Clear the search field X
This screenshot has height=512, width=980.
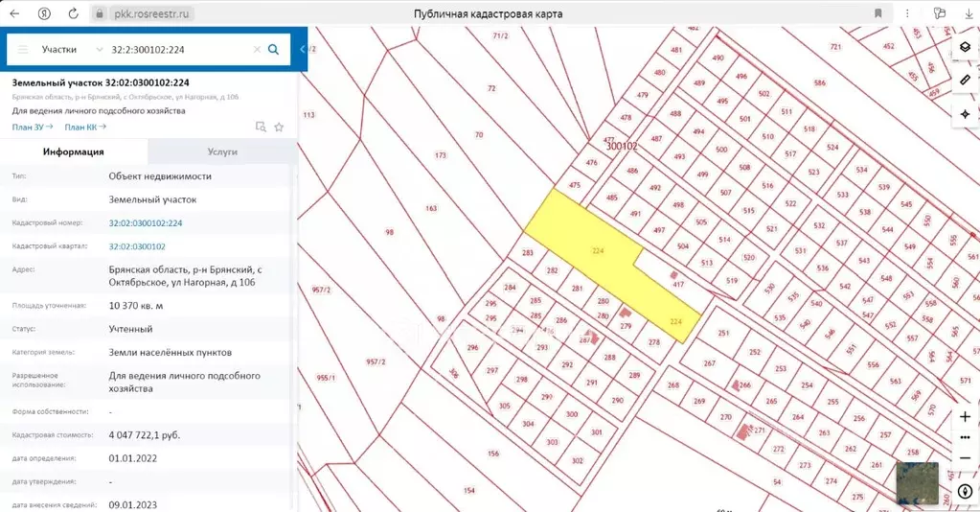tap(257, 50)
